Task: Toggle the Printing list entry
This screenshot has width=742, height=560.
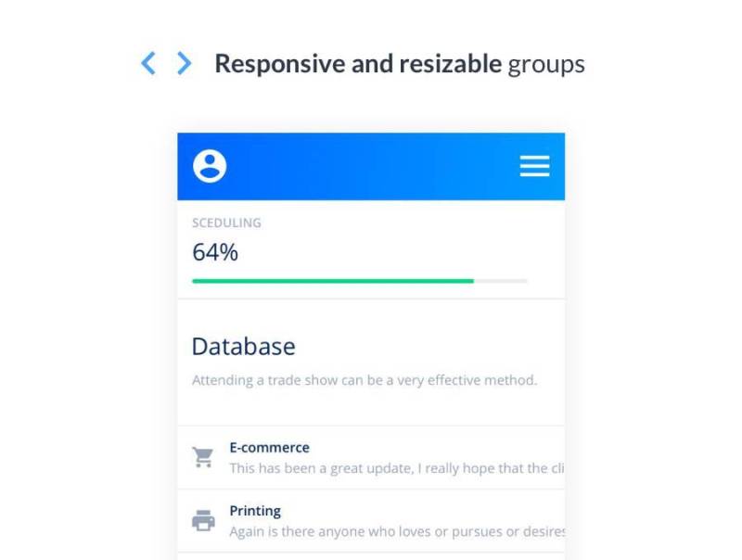Action: tap(371, 520)
